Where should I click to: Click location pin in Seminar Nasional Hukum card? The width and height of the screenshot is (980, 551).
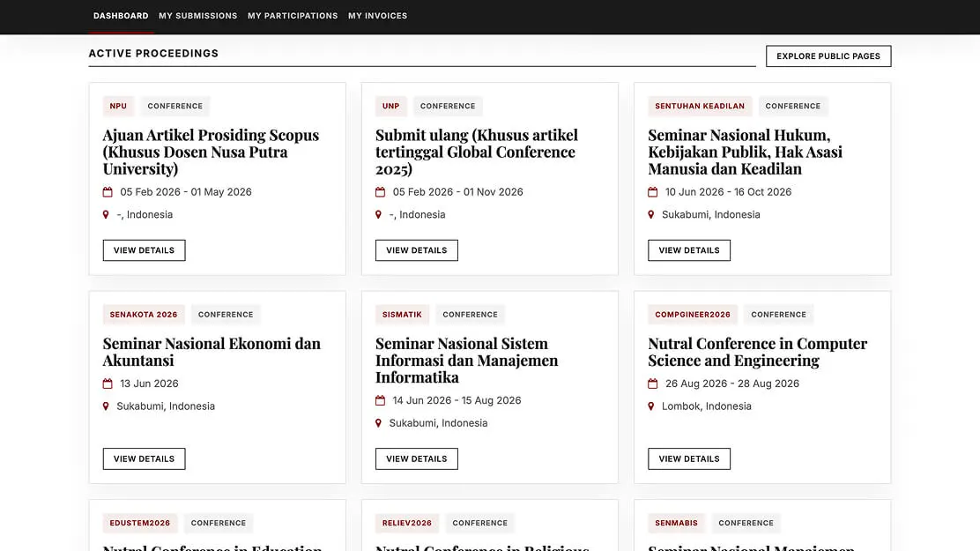[x=650, y=214]
